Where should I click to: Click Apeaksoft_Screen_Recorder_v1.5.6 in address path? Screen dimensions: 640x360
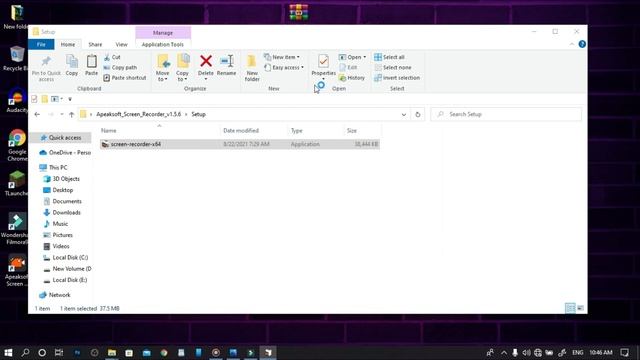[138, 114]
